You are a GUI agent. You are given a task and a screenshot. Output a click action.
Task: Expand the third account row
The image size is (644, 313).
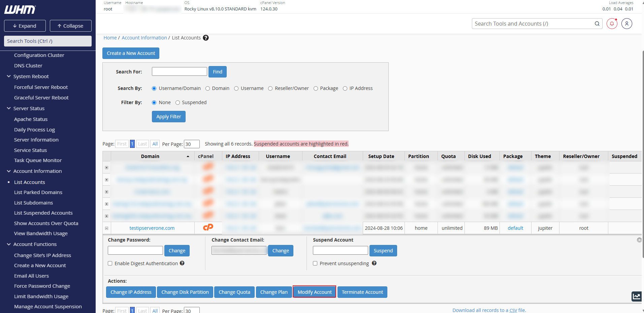pyautogui.click(x=106, y=192)
